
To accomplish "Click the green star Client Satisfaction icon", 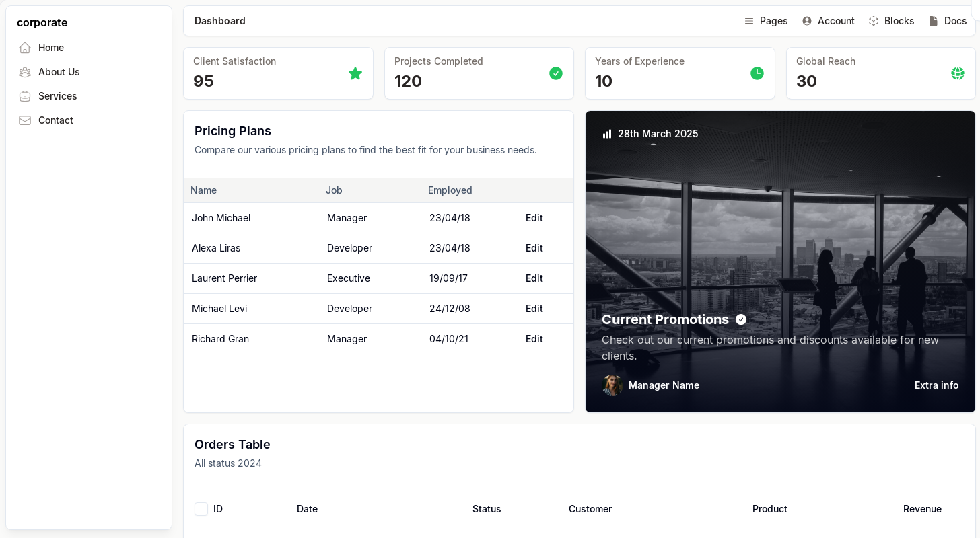I will click(x=355, y=73).
